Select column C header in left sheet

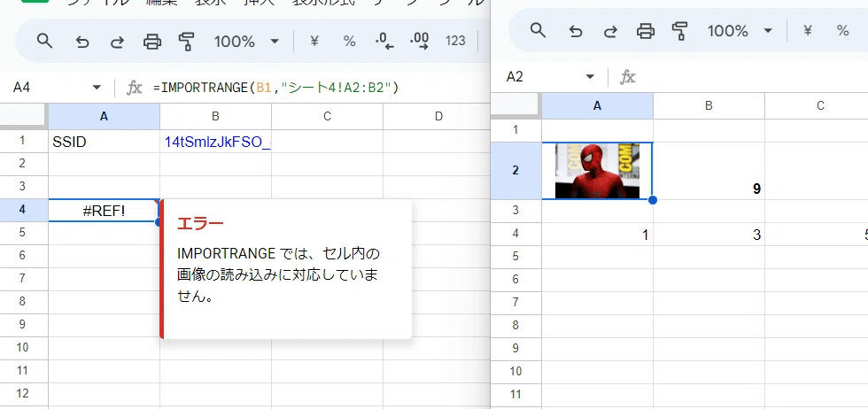[x=327, y=116]
